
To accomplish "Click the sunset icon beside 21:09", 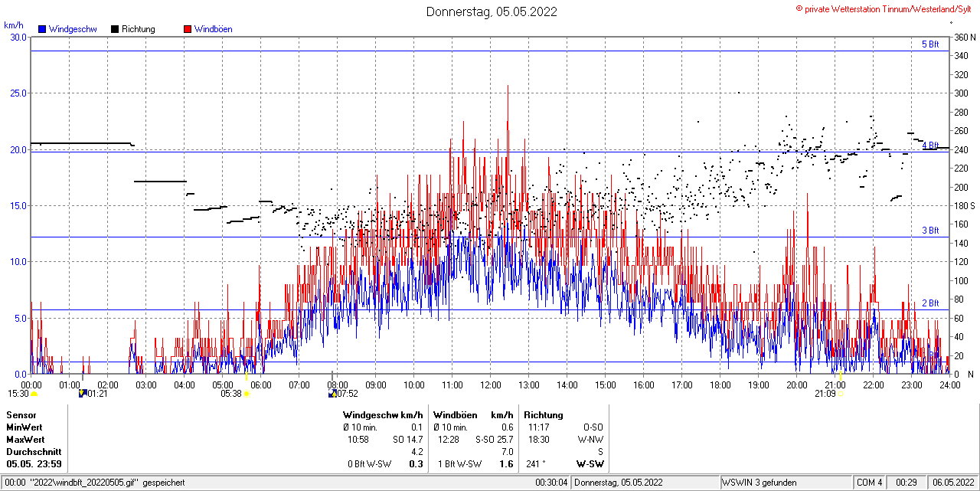I will [x=841, y=394].
